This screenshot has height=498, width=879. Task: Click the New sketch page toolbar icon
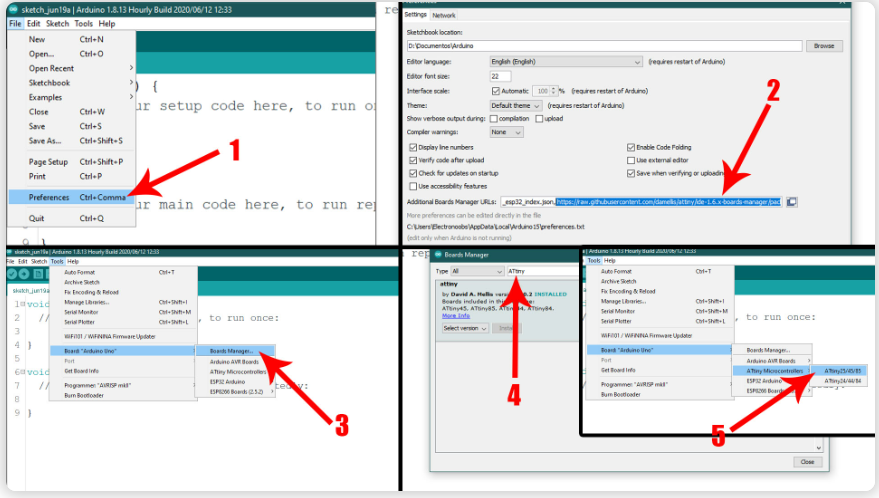pos(38,274)
